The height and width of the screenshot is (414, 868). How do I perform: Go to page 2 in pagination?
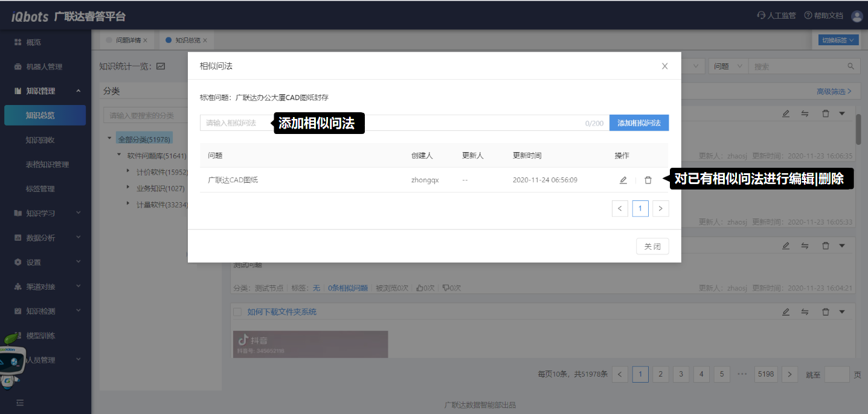point(660,374)
